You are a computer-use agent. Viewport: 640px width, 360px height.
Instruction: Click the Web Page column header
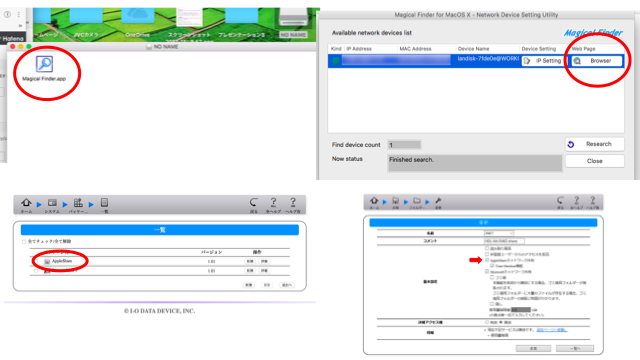(x=583, y=49)
